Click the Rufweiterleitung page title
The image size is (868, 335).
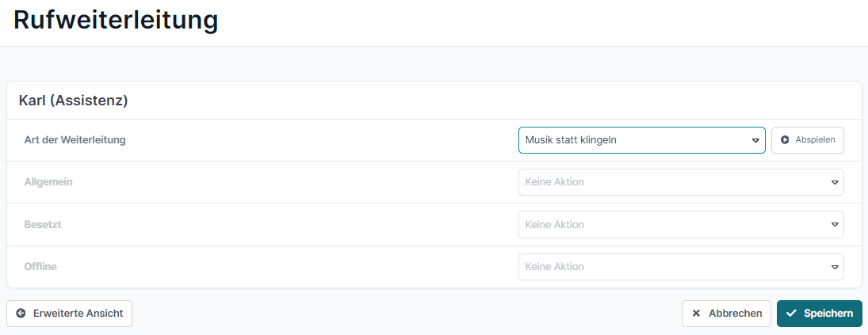coord(116,21)
